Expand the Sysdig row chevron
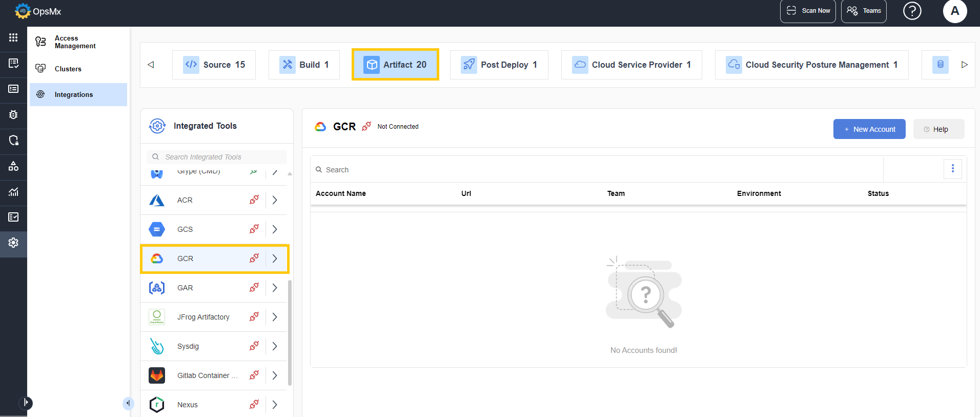 275,346
